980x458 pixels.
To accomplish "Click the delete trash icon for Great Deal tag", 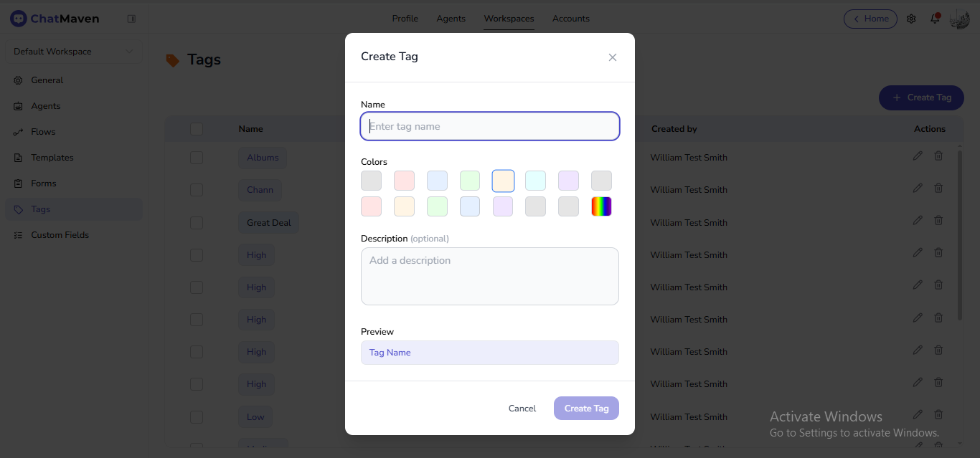I will pos(938,220).
